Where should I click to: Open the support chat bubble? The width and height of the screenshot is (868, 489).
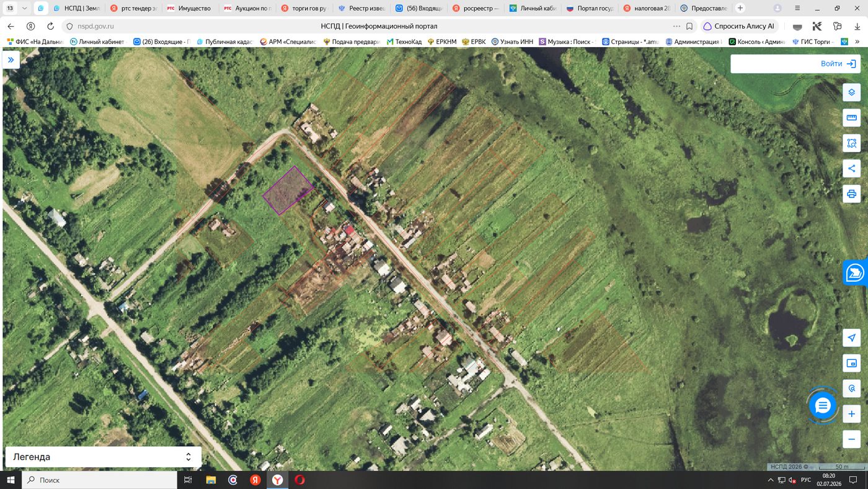click(823, 406)
